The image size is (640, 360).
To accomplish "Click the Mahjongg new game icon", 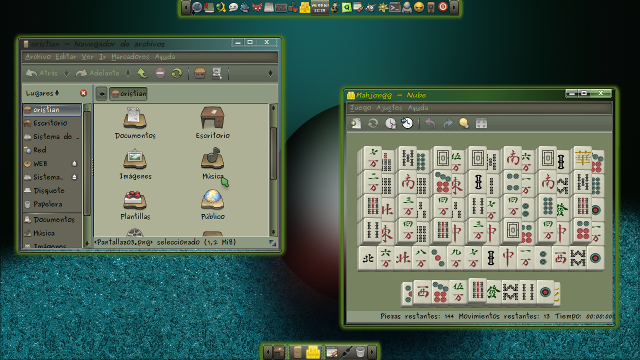I will (x=356, y=123).
